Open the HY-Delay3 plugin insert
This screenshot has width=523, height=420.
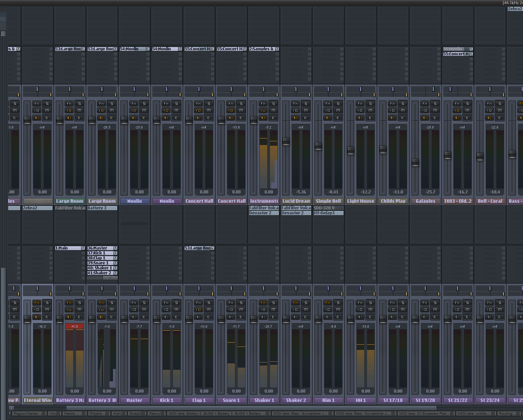point(328,213)
